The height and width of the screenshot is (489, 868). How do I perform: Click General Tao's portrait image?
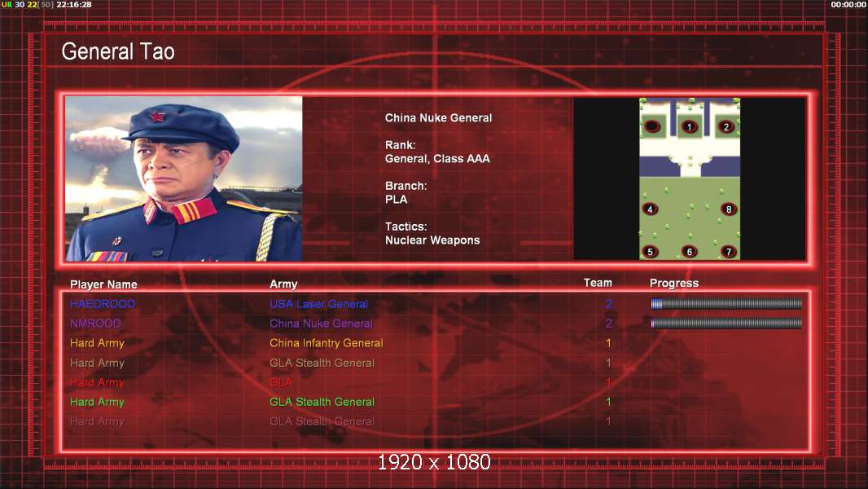pyautogui.click(x=184, y=178)
